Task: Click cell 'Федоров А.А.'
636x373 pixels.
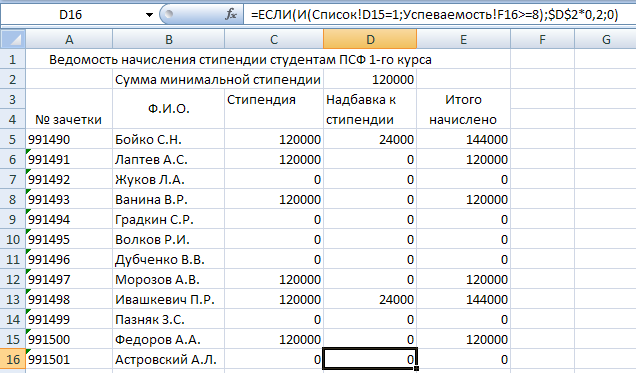Action: tap(168, 339)
